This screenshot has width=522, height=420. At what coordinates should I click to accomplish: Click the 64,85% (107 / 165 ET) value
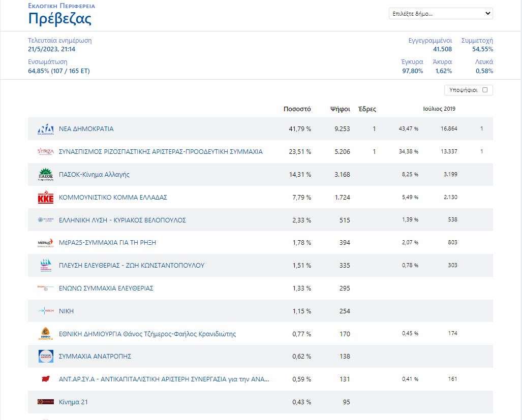(x=59, y=71)
